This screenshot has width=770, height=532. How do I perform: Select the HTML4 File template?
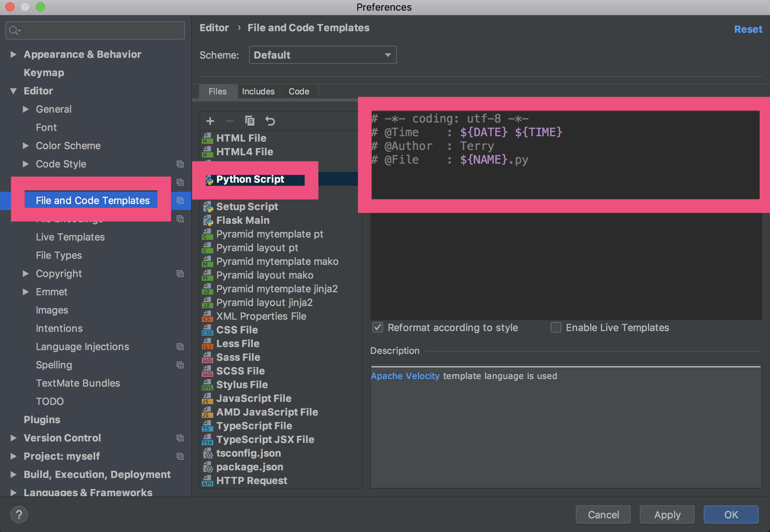pyautogui.click(x=244, y=152)
